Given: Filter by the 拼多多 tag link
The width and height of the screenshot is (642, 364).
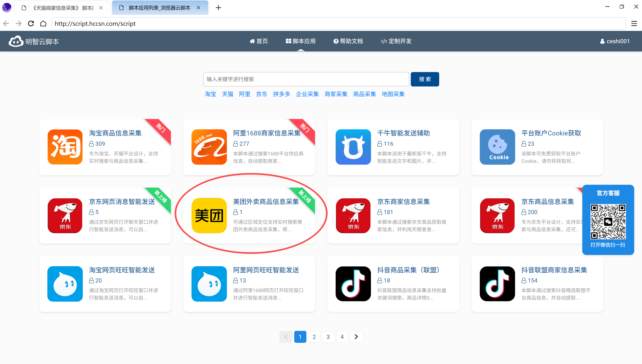Looking at the screenshot, I should click(281, 94).
